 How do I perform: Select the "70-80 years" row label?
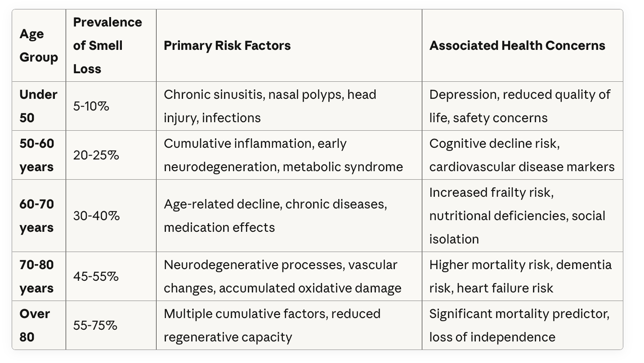click(x=37, y=276)
